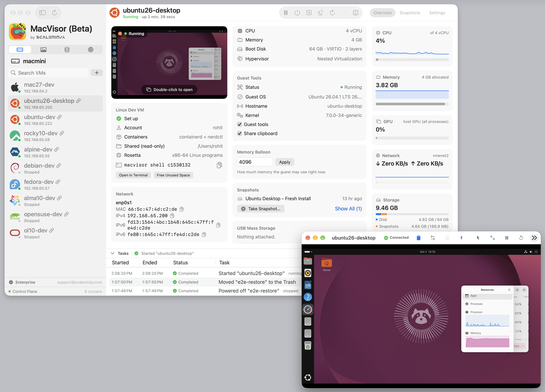Screen dimensions: 545x392
Task: Copy the fe80 IPv6 address
Action: point(204,234)
